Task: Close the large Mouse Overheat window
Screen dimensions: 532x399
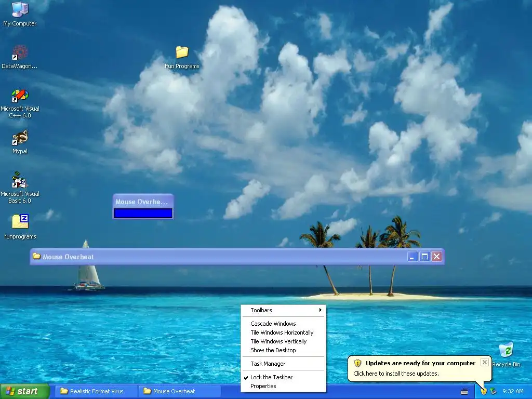Action: (436, 257)
